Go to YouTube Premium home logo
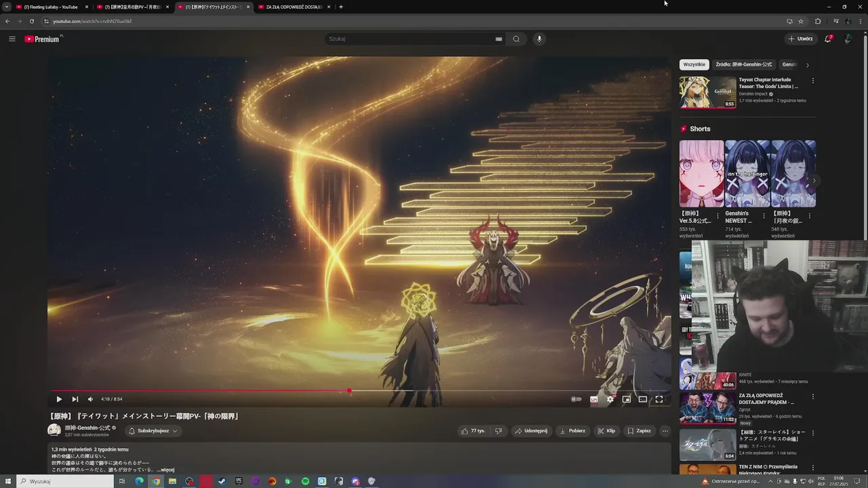868x488 pixels. coord(43,39)
